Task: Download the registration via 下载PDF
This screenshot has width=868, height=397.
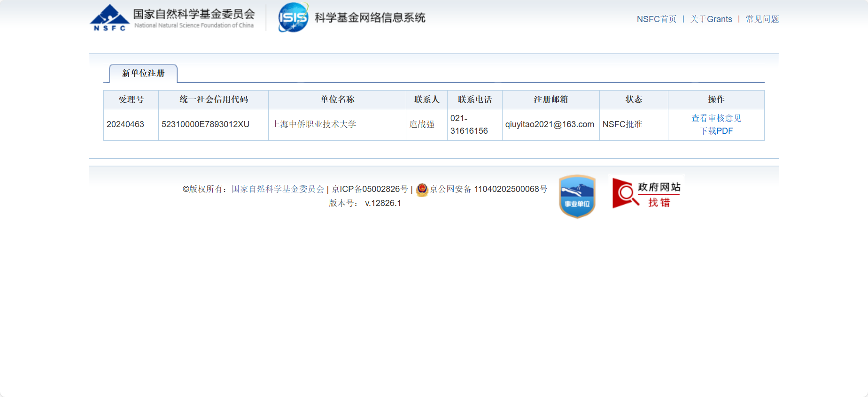Action: tap(716, 131)
